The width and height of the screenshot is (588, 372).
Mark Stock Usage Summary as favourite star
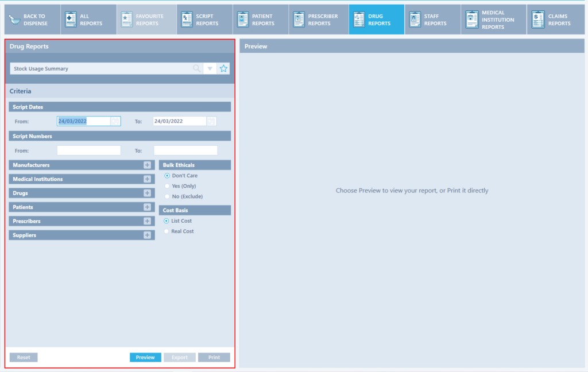pyautogui.click(x=223, y=68)
